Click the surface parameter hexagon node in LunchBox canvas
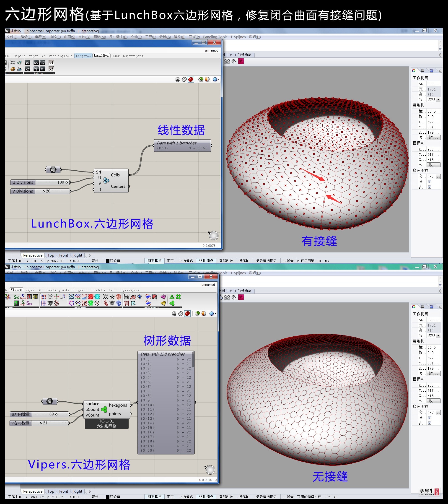The width and height of the screenshot is (448, 504). [x=53, y=170]
